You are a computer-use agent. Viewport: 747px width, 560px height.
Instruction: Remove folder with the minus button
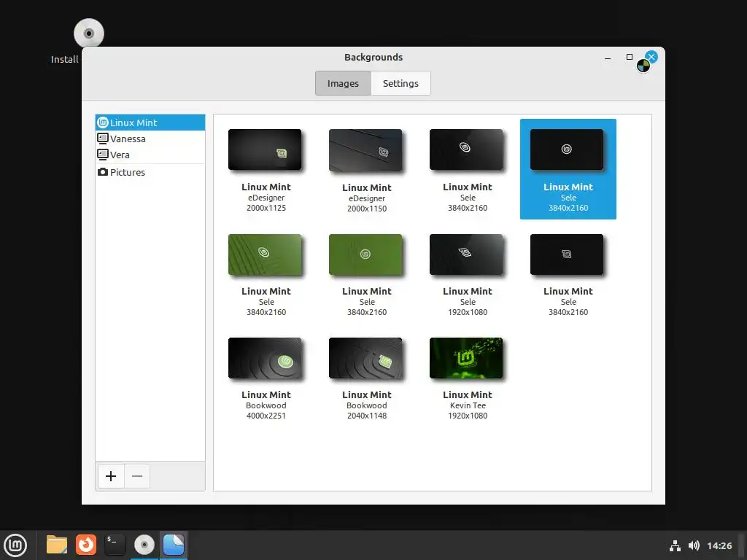pyautogui.click(x=137, y=476)
